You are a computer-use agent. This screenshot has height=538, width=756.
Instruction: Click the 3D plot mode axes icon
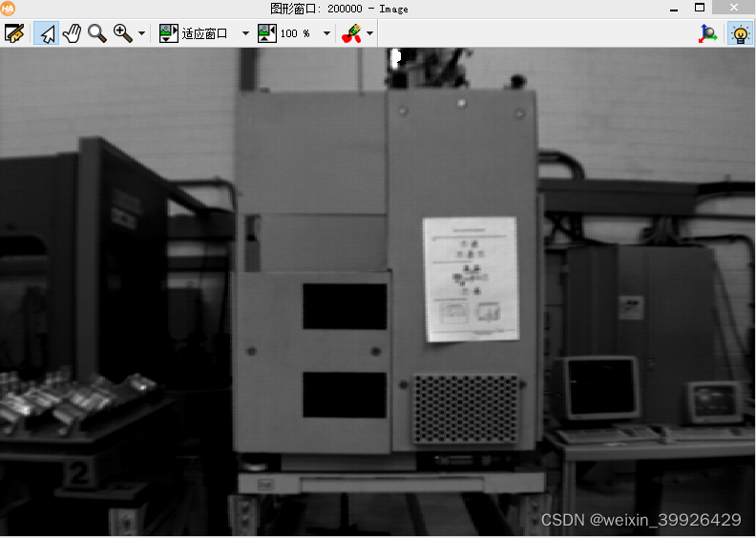coord(707,33)
